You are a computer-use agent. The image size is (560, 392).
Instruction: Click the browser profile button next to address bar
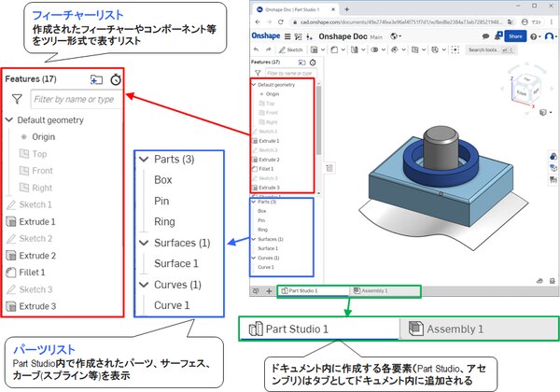pyautogui.click(x=531, y=22)
